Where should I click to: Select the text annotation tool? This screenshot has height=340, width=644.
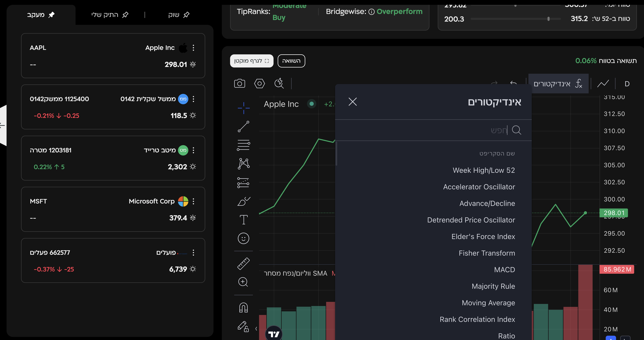coord(244,220)
